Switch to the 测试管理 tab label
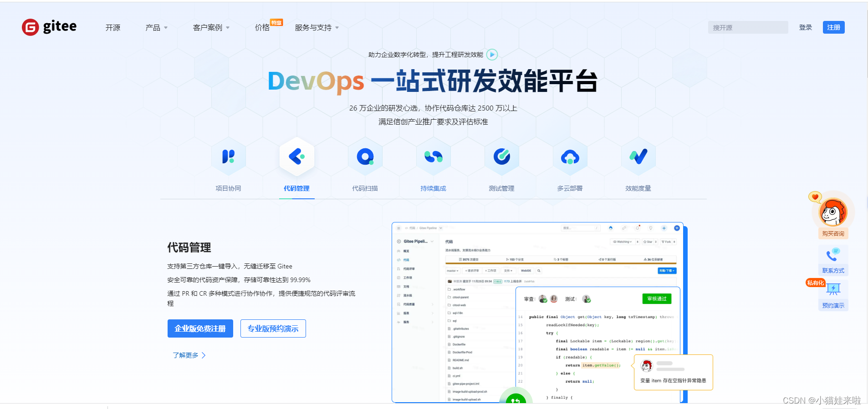The image size is (868, 409). (501, 188)
